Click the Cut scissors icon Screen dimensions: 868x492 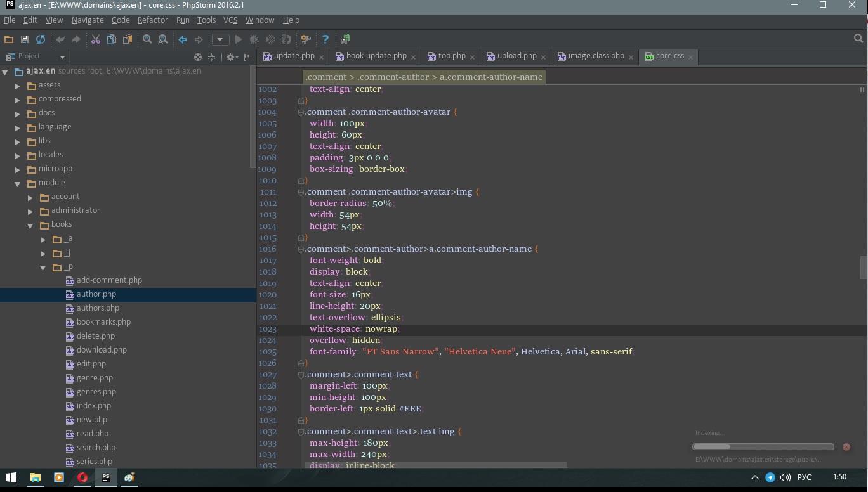point(96,39)
